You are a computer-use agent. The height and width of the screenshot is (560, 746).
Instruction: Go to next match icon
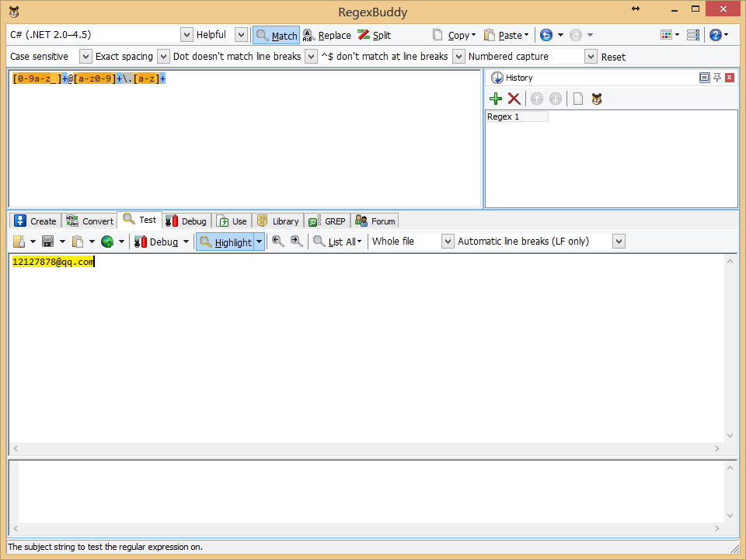click(x=296, y=242)
